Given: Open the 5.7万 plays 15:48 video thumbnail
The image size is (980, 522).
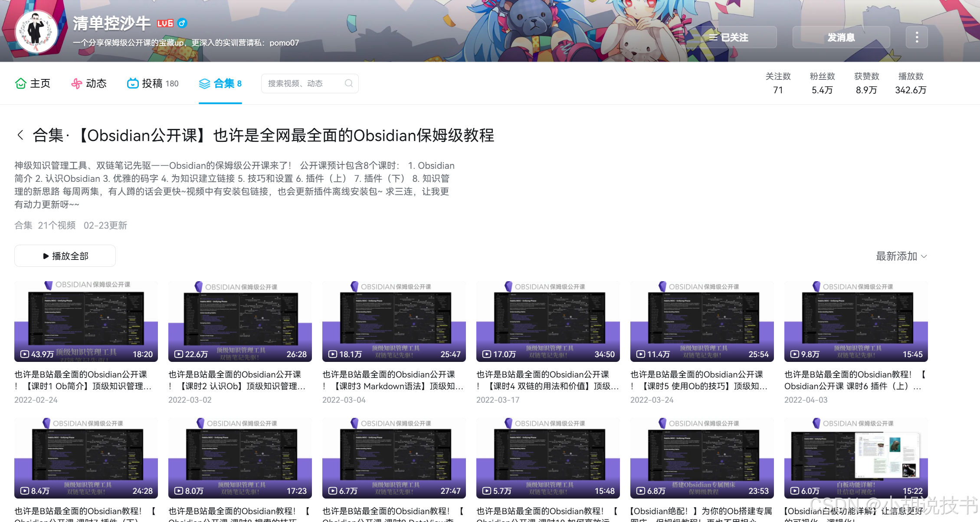Looking at the screenshot, I should pyautogui.click(x=548, y=458).
